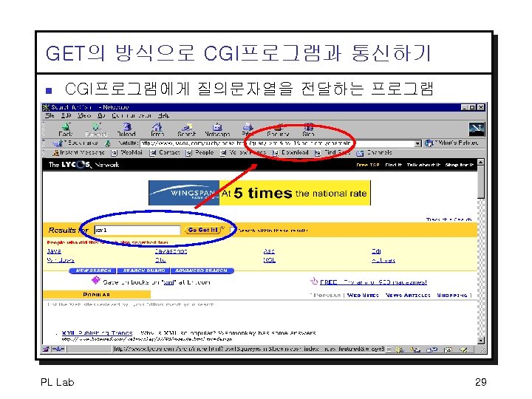Click the Results for search text box
Screen dimensions: 532x399
point(137,230)
